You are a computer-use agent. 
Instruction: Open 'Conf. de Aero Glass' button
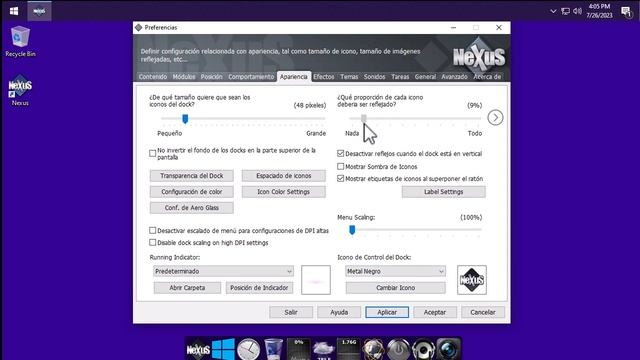tap(191, 207)
